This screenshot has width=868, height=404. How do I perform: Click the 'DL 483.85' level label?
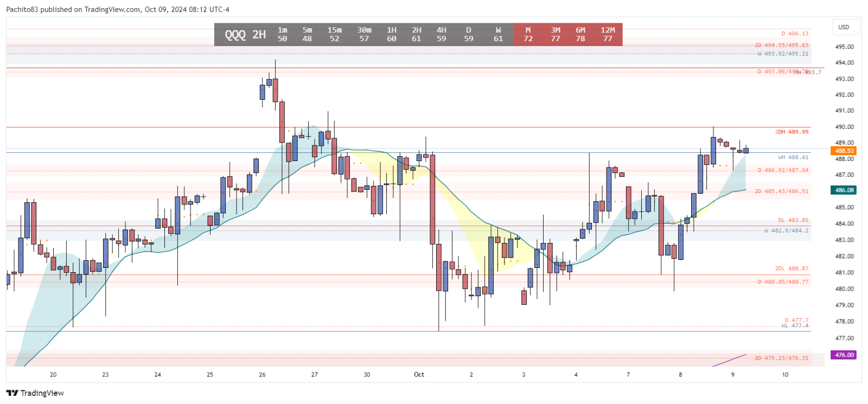click(x=793, y=220)
